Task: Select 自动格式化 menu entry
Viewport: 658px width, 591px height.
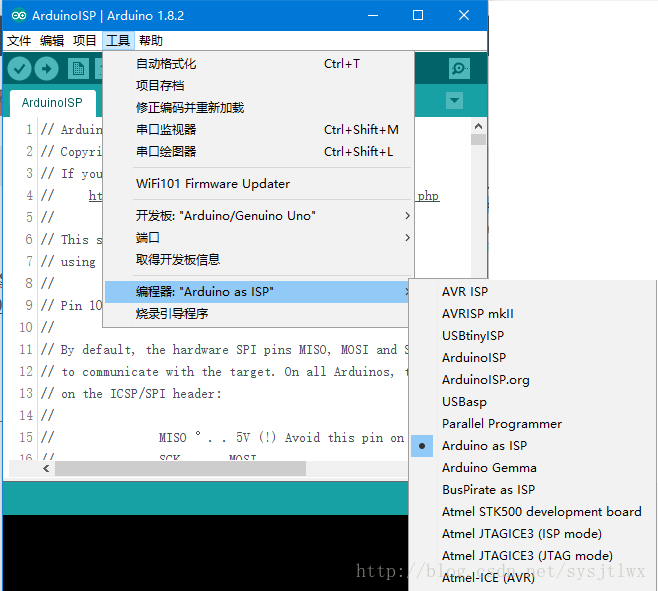Action: coord(258,64)
